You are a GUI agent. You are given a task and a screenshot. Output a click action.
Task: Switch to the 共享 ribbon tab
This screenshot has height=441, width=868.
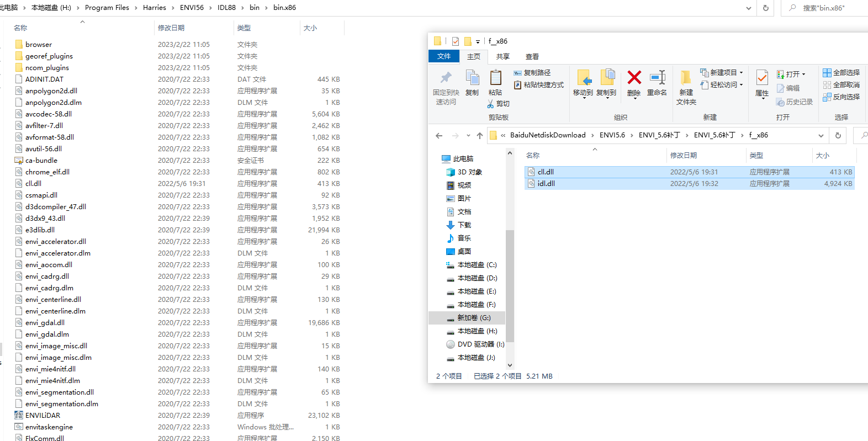point(502,56)
